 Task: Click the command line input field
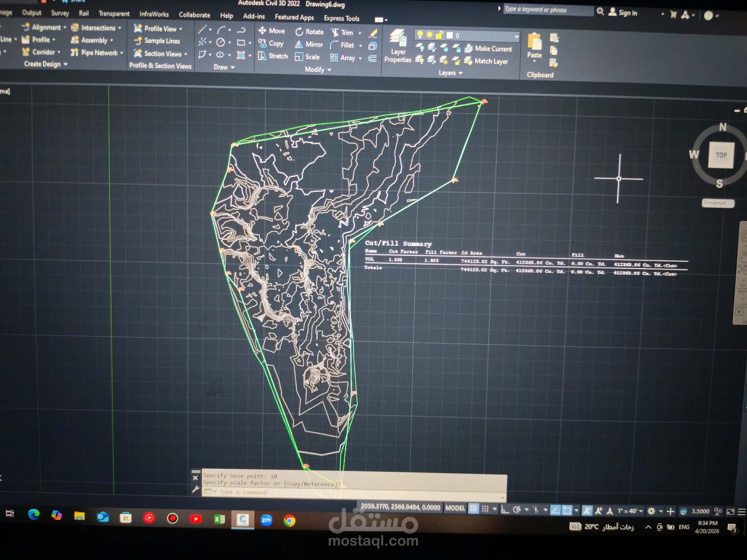pos(354,492)
